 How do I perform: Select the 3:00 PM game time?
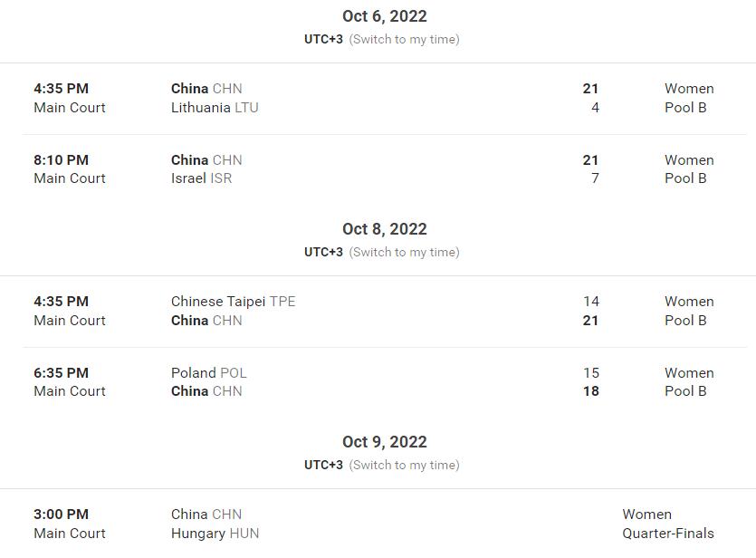click(61, 515)
